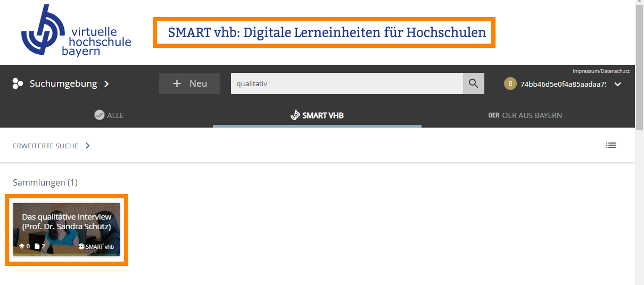The height and width of the screenshot is (285, 644).
Task: Open Das qualitative Interview collection card
Action: (x=67, y=229)
